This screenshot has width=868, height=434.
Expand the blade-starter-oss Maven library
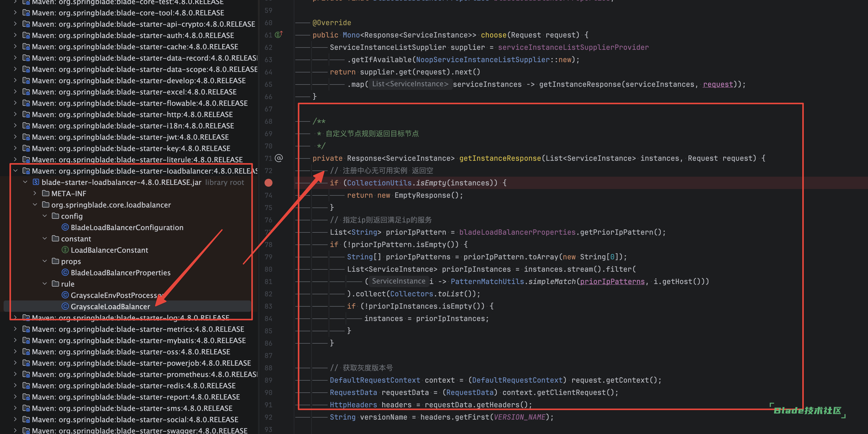pyautogui.click(x=15, y=352)
